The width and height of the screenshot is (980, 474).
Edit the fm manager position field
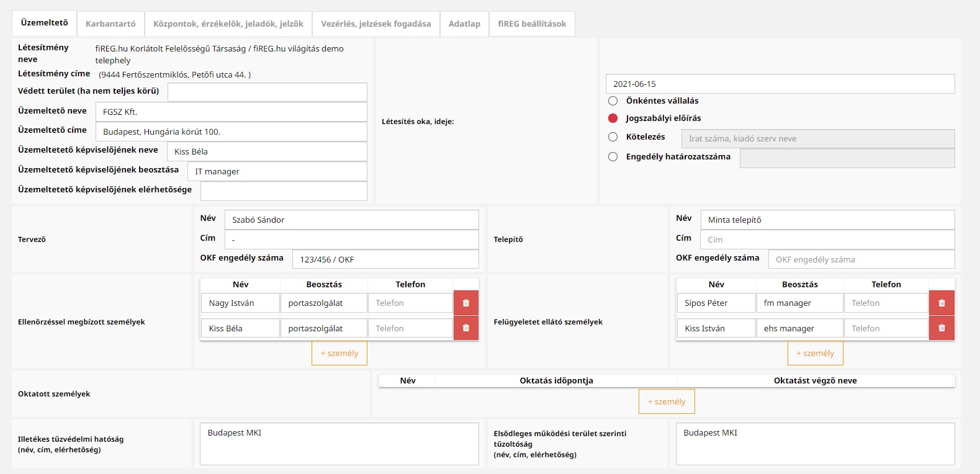800,303
